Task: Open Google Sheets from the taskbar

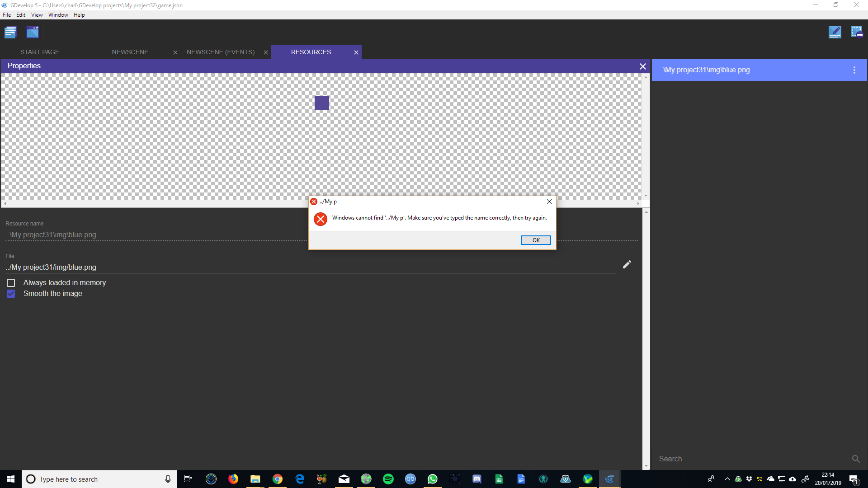Action: 499,479
